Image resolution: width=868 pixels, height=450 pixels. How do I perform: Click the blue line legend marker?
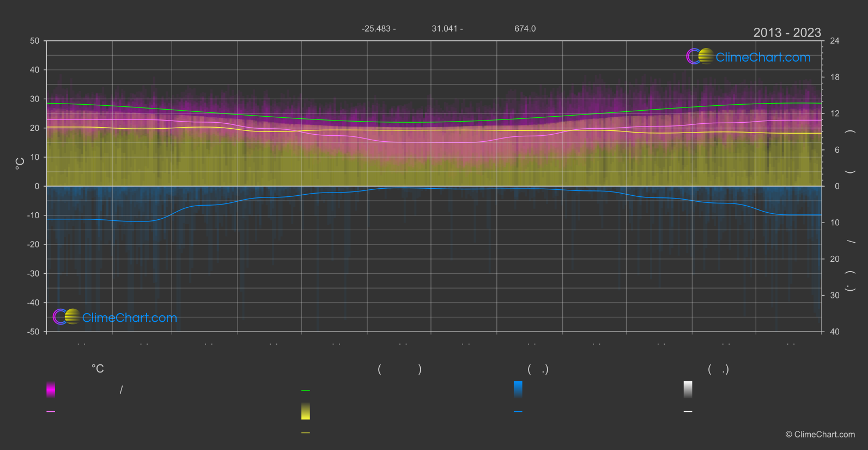tap(518, 412)
